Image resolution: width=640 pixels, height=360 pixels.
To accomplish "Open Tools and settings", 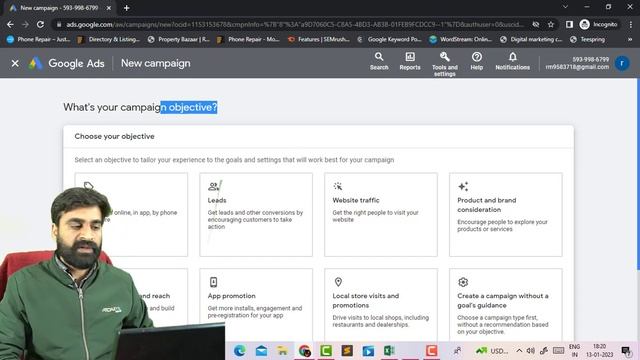I will tap(444, 64).
